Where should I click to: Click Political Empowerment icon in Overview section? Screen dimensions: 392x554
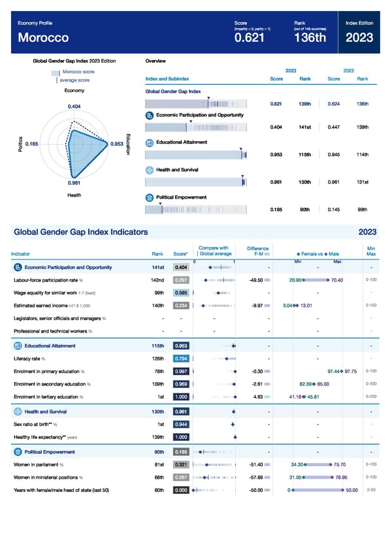point(150,197)
